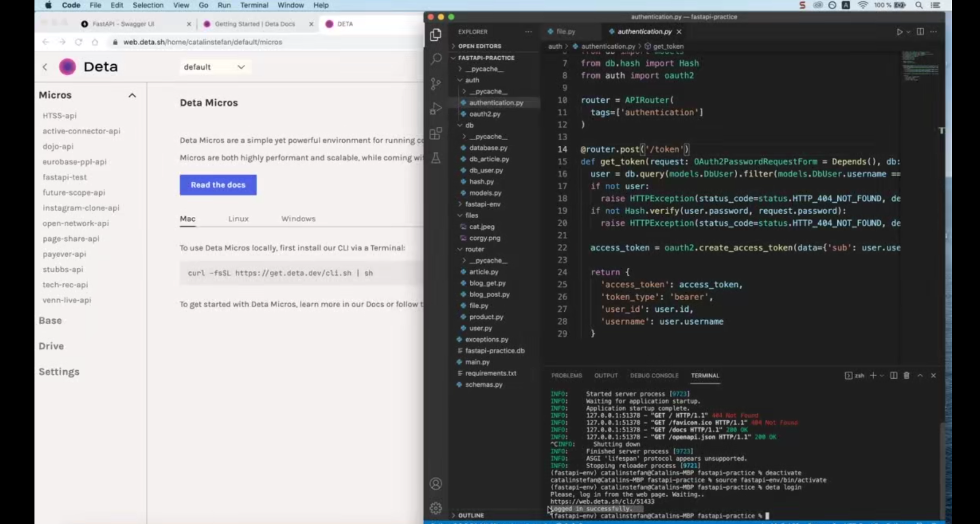Screen dimensions: 980x524
Task: Open the Run and Debug view
Action: [x=436, y=109]
